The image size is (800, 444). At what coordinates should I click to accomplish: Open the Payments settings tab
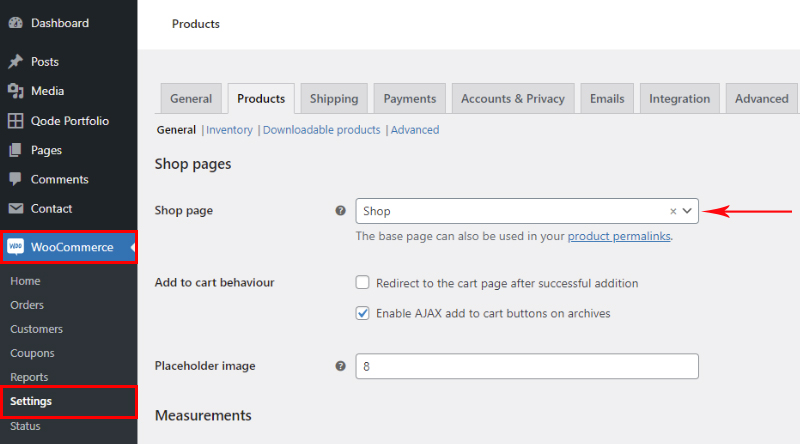[410, 99]
